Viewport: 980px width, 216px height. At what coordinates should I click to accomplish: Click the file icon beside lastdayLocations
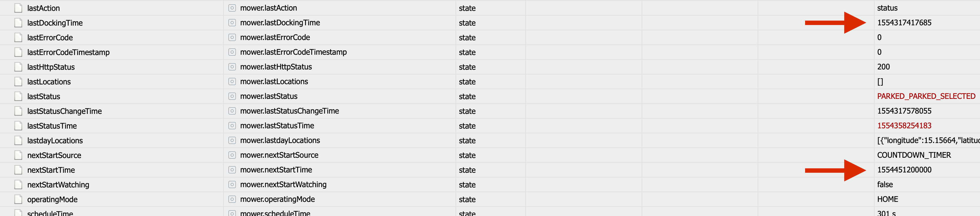18,141
